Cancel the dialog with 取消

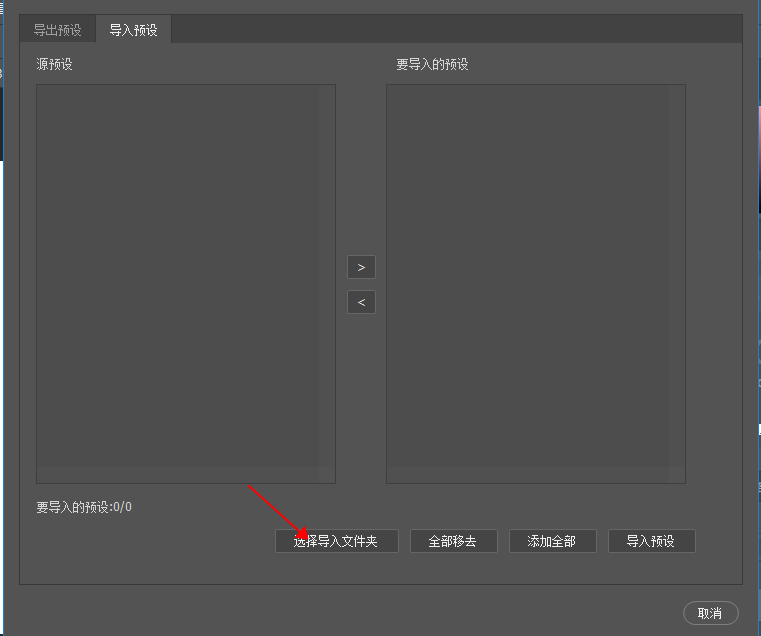point(711,613)
